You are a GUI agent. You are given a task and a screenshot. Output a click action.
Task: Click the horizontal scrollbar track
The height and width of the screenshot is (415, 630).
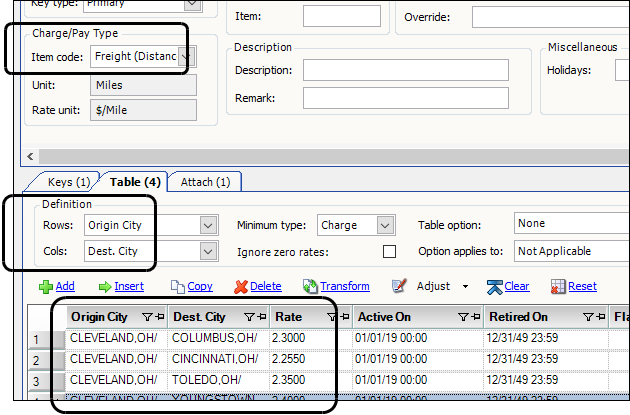(x=333, y=156)
